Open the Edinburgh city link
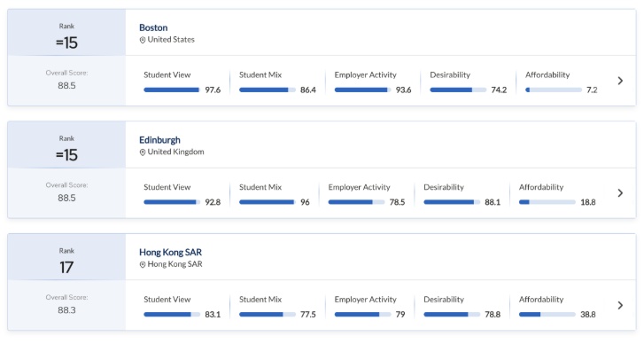Screen dimensions: 644x344 159,140
